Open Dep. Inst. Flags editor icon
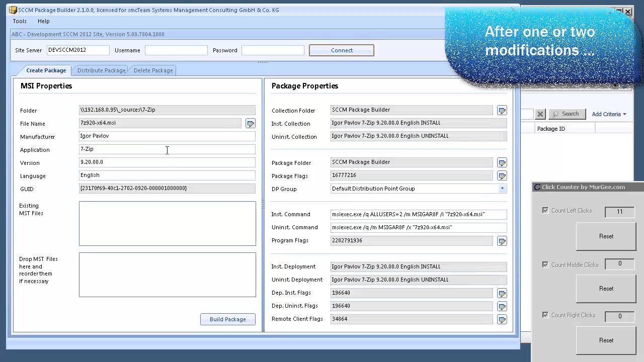This screenshot has height=362, width=644. 502,293
